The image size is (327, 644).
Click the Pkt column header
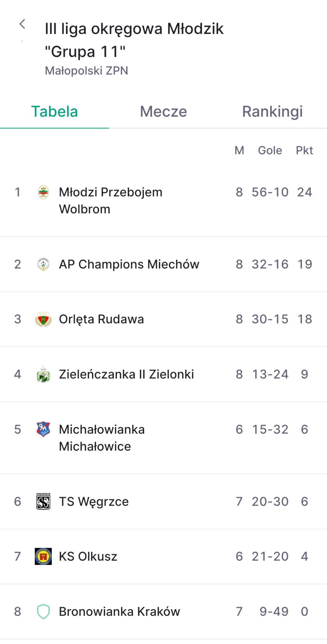pyautogui.click(x=304, y=150)
